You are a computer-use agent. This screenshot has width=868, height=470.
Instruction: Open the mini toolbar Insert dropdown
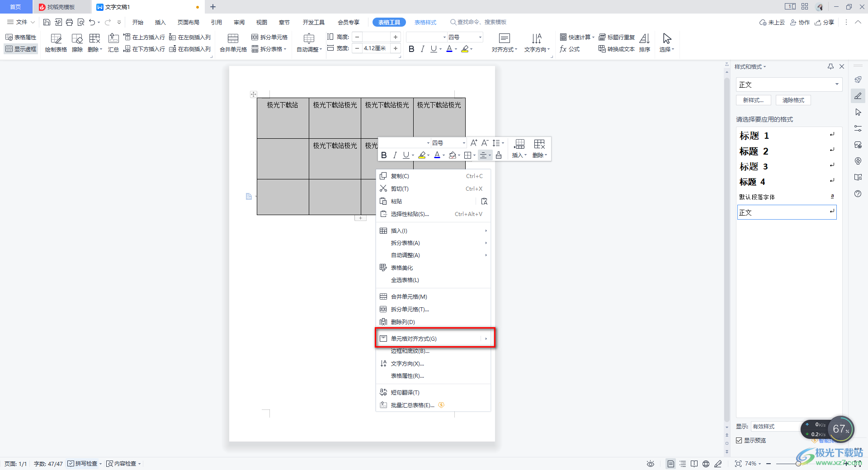(520, 149)
